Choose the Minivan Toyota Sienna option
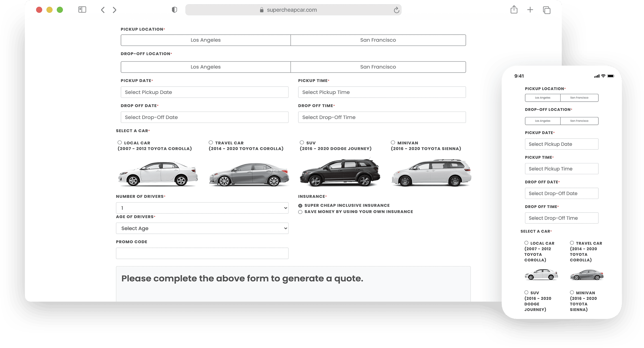The image size is (644, 348). pyautogui.click(x=393, y=142)
